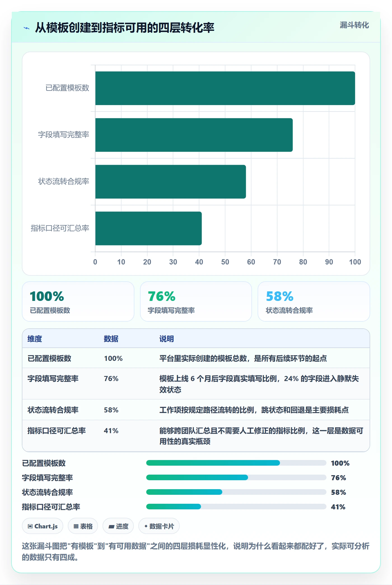Click the 维度 table column header

[35, 339]
